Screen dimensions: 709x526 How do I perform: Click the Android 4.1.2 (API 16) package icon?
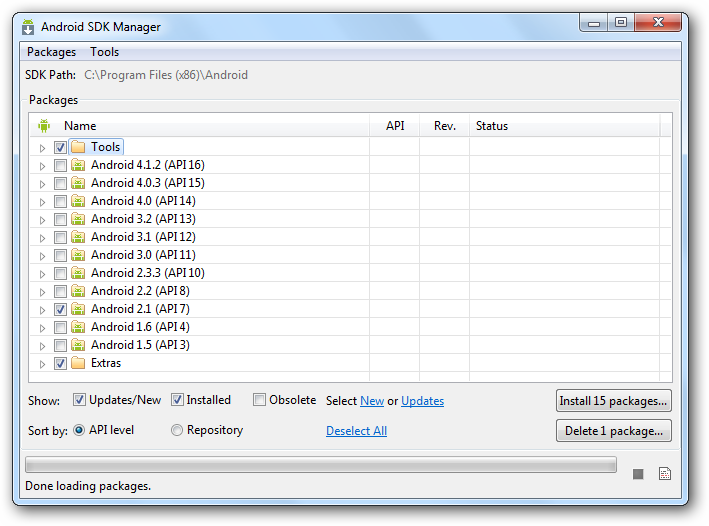(x=78, y=165)
